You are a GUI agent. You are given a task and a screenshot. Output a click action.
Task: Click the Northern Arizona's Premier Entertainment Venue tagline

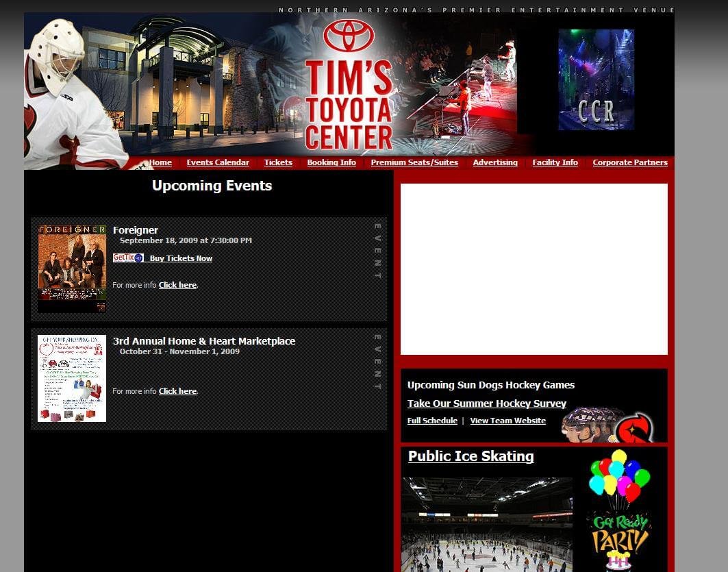click(477, 10)
